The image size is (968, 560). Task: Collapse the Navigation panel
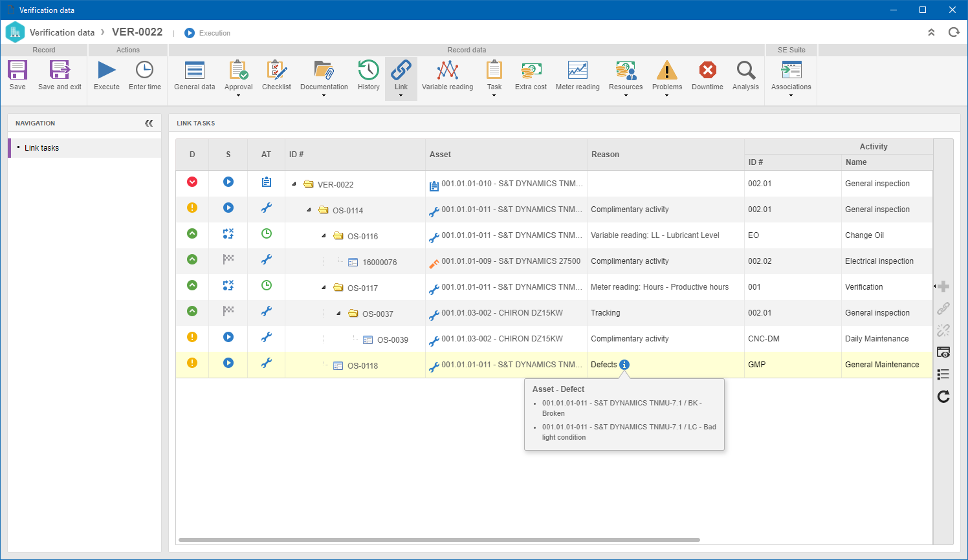(x=149, y=123)
